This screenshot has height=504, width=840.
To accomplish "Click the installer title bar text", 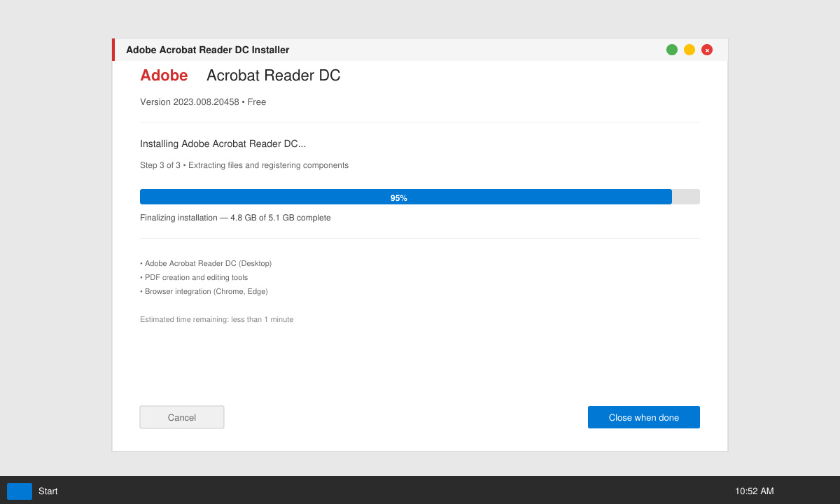I will (x=208, y=50).
